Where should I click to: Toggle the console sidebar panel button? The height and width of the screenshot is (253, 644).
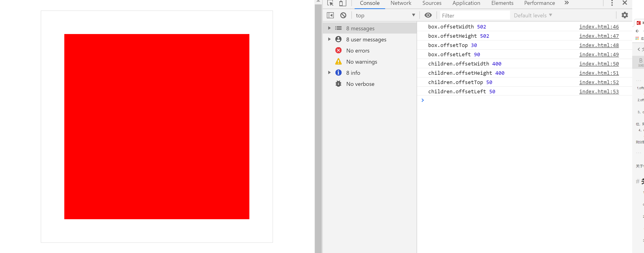click(330, 15)
